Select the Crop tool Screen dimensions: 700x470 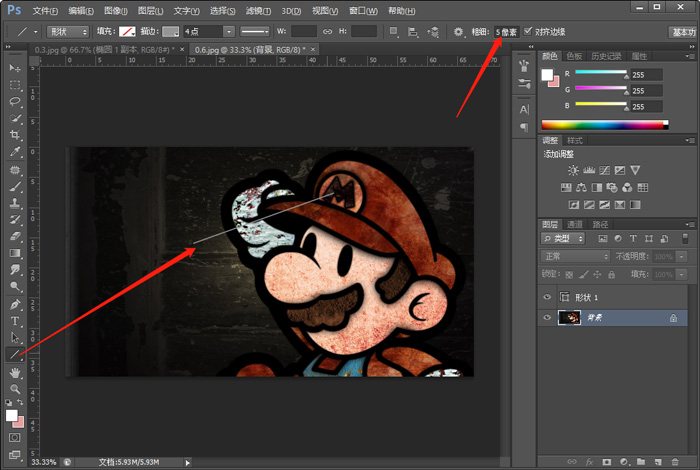[x=15, y=135]
